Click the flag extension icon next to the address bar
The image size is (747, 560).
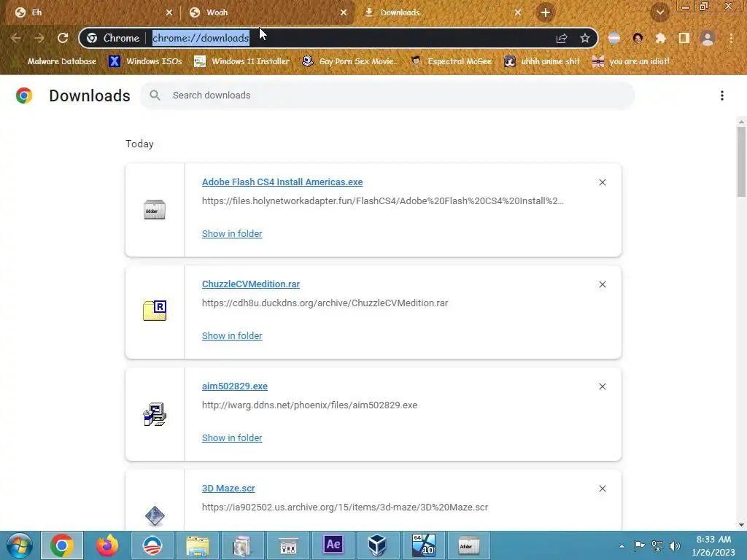tap(614, 38)
